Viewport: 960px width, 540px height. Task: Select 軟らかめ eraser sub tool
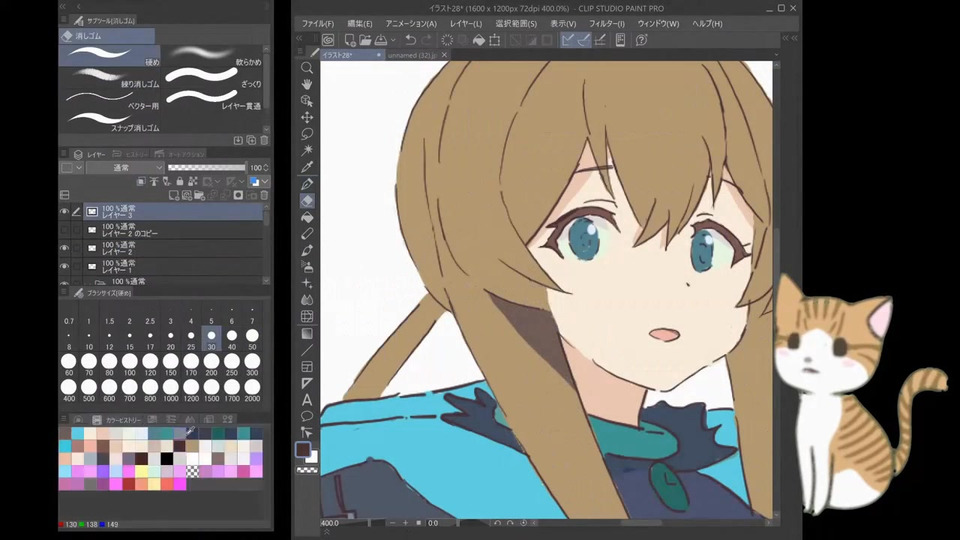point(212,55)
